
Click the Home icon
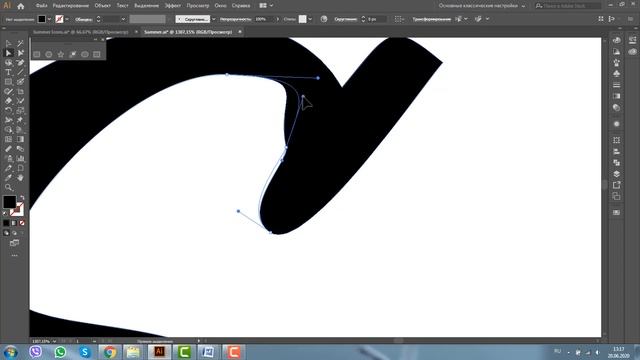coord(21,6)
